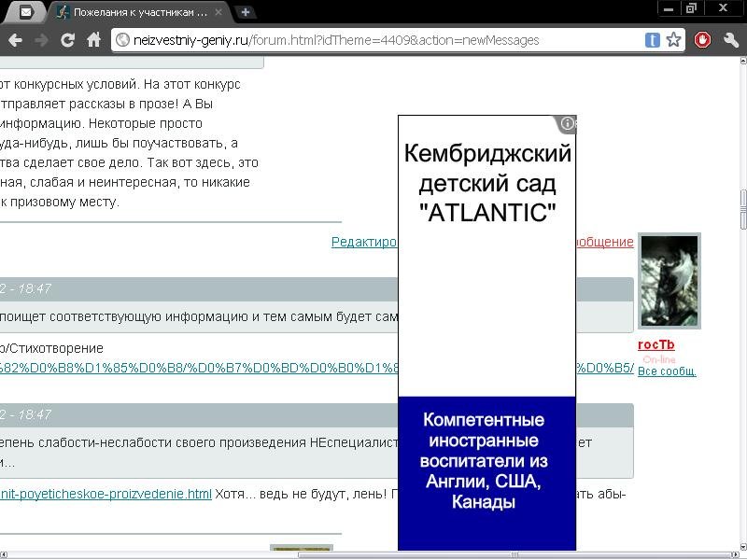The width and height of the screenshot is (747, 560).
Task: Bookmark this page with the star
Action: click(x=673, y=39)
